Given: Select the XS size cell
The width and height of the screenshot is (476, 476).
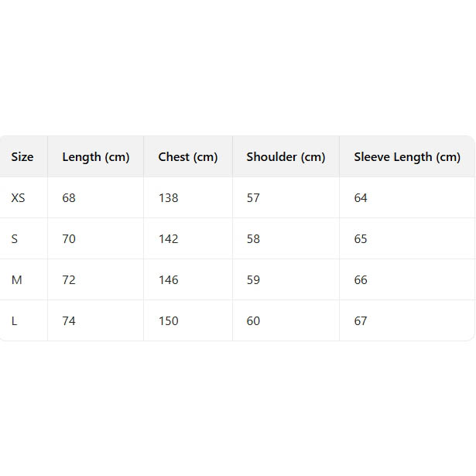Looking at the screenshot, I should pos(19,198).
